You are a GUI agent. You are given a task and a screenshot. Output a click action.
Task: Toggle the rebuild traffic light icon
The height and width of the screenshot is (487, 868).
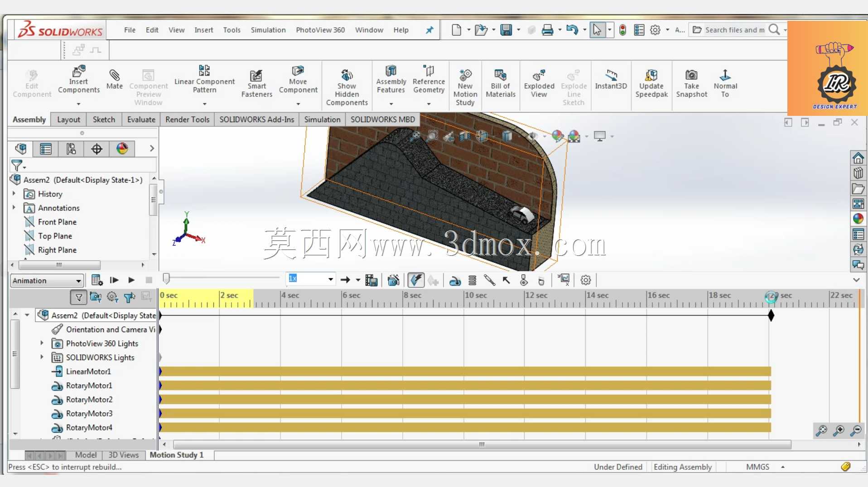click(x=623, y=30)
